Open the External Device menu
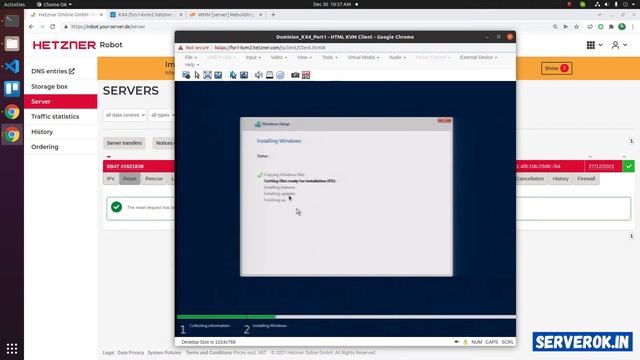This screenshot has height=360, width=640. [x=479, y=58]
